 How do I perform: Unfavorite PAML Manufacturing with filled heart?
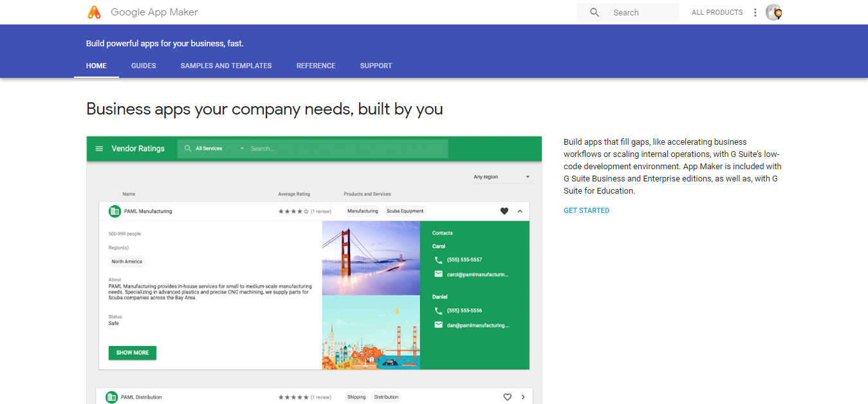pos(504,211)
